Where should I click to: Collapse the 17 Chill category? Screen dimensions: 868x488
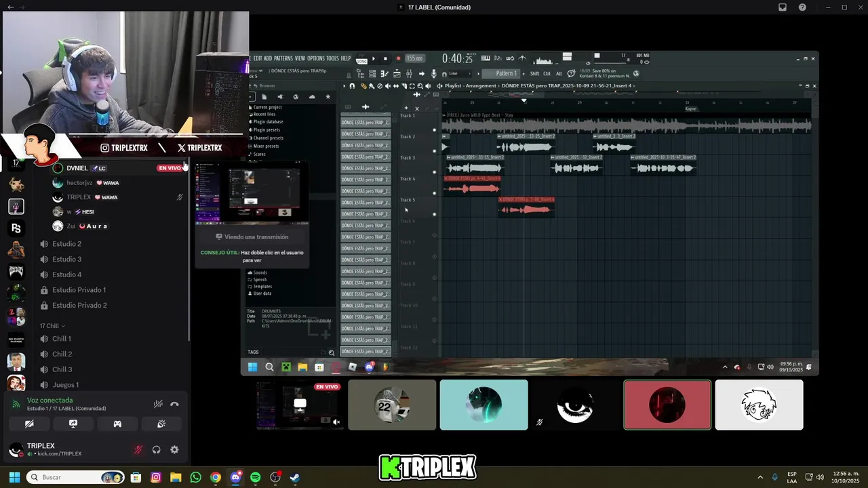52,326
